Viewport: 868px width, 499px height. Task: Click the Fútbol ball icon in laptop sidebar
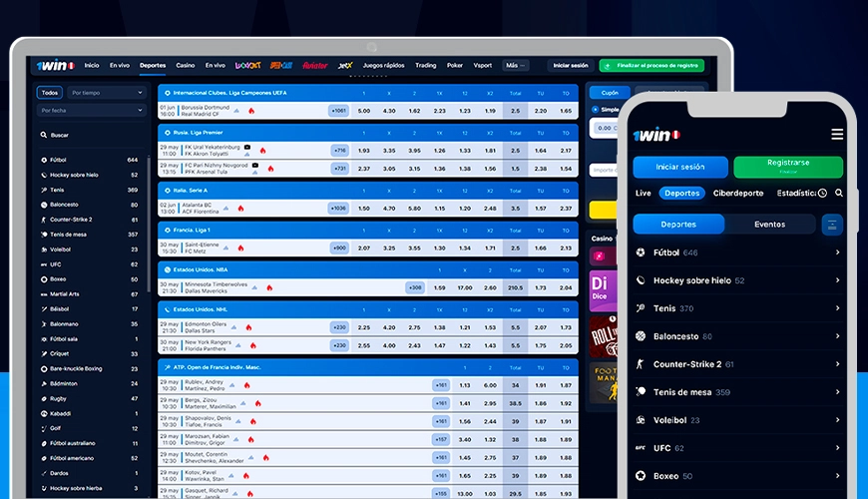pyautogui.click(x=44, y=160)
